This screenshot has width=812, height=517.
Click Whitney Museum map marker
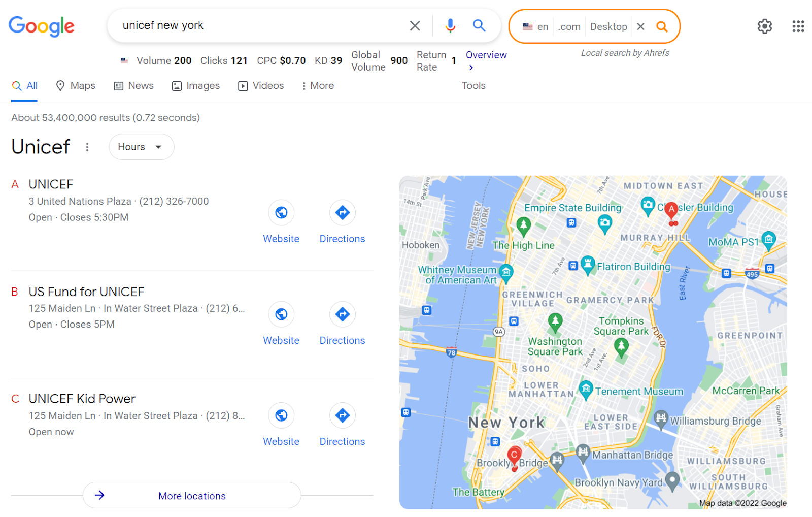(x=506, y=273)
